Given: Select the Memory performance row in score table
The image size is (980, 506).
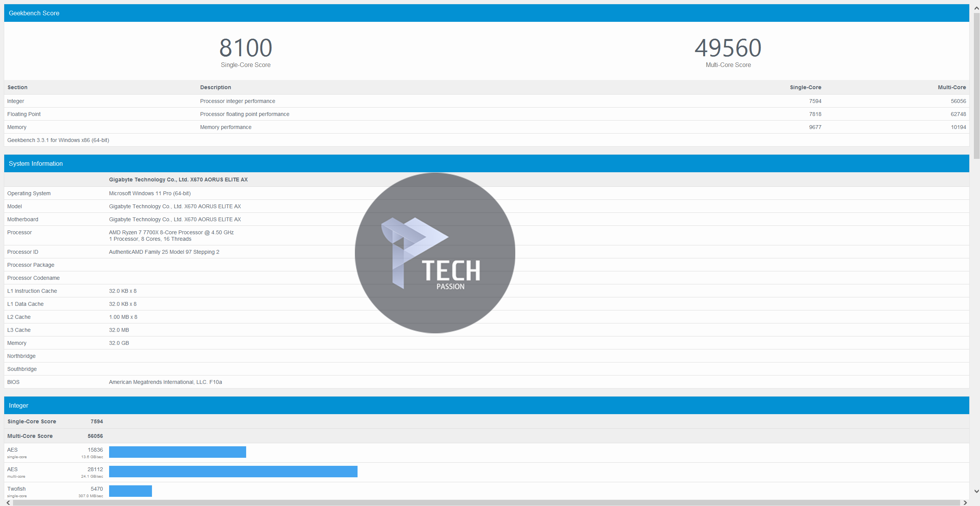Looking at the screenshot, I should [x=225, y=127].
